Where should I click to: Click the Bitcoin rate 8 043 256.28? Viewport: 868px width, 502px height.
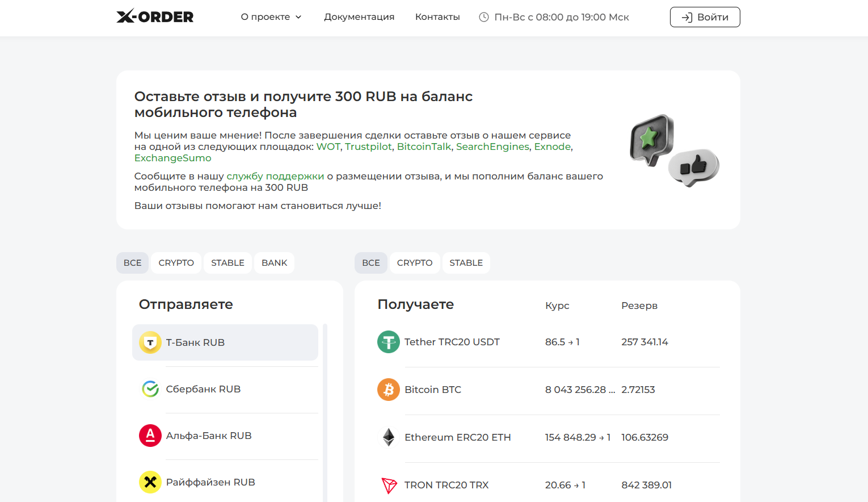coord(580,390)
